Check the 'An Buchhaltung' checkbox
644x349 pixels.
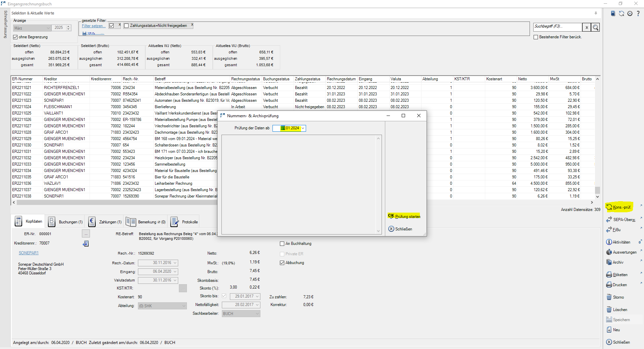click(x=282, y=244)
